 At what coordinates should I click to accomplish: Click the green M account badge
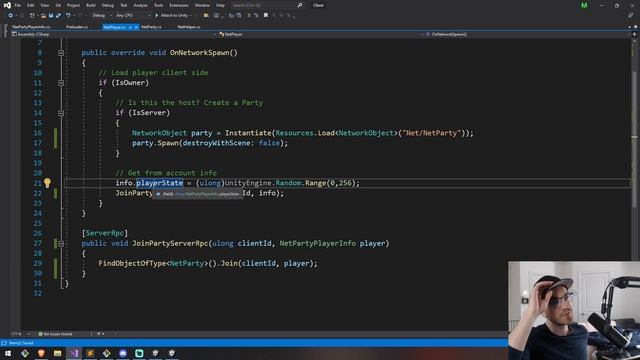pyautogui.click(x=584, y=5)
